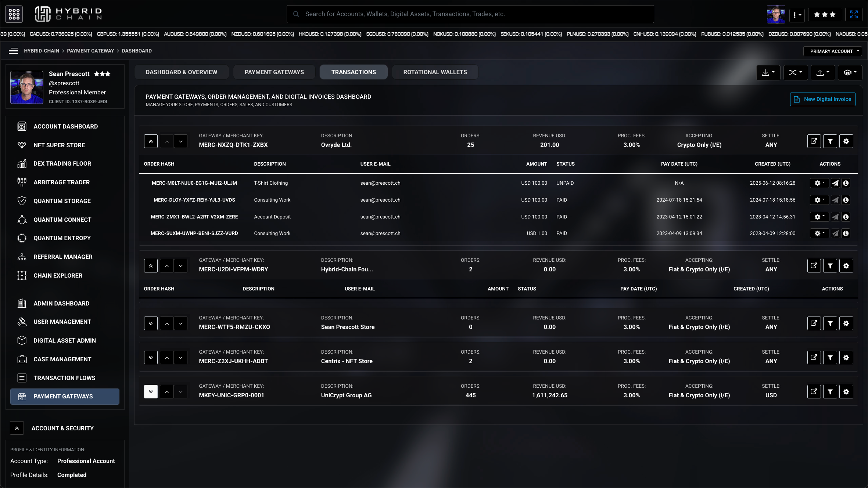The height and width of the screenshot is (488, 868).
Task: Expand the UniCrypt Group AG gateway
Action: coord(151,392)
